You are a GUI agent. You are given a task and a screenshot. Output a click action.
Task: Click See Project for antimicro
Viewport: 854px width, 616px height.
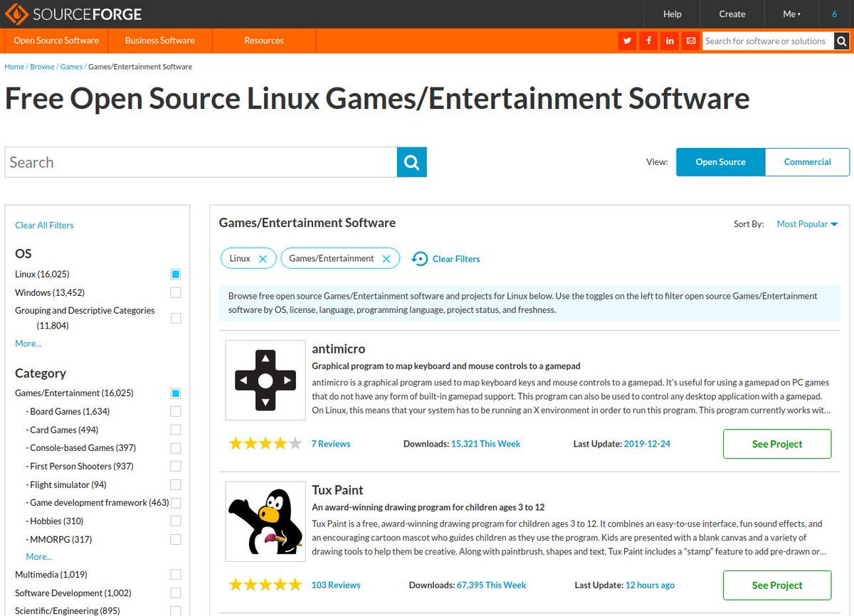pos(777,444)
